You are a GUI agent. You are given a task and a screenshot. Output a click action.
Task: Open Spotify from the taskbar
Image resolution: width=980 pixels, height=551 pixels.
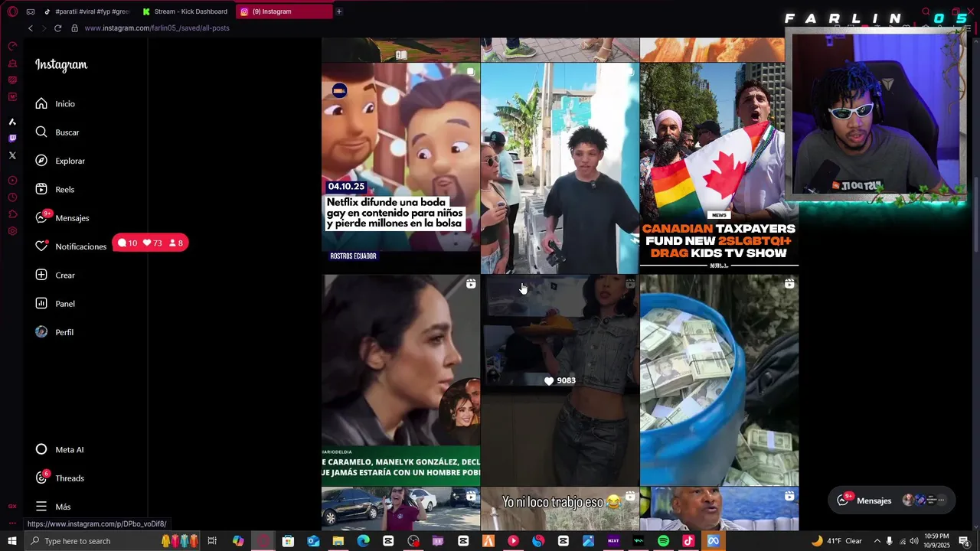coord(663,541)
